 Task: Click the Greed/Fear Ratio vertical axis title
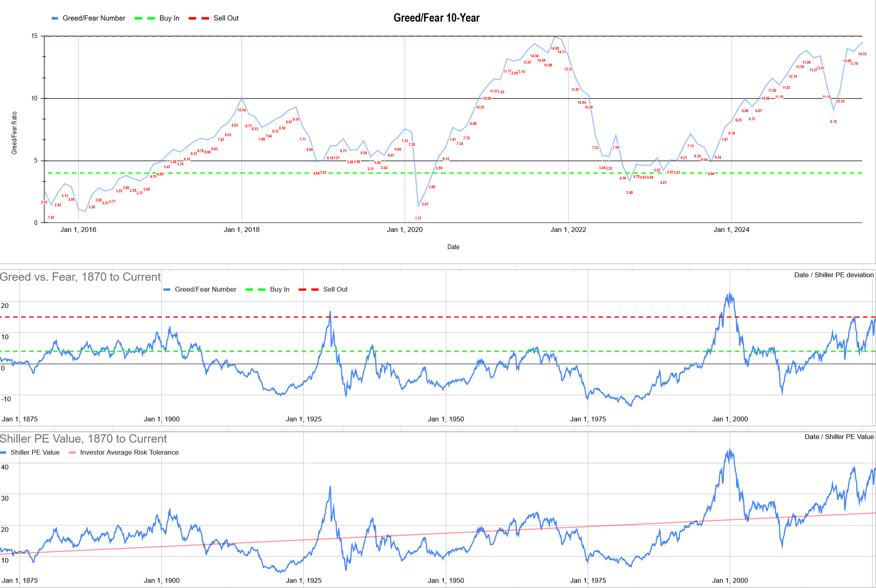click(x=14, y=133)
